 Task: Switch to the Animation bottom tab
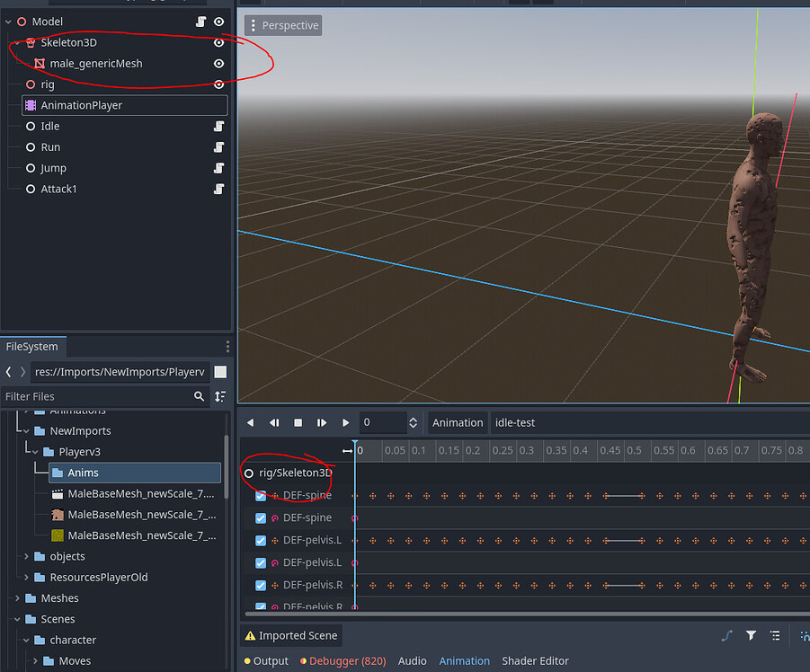click(x=464, y=660)
